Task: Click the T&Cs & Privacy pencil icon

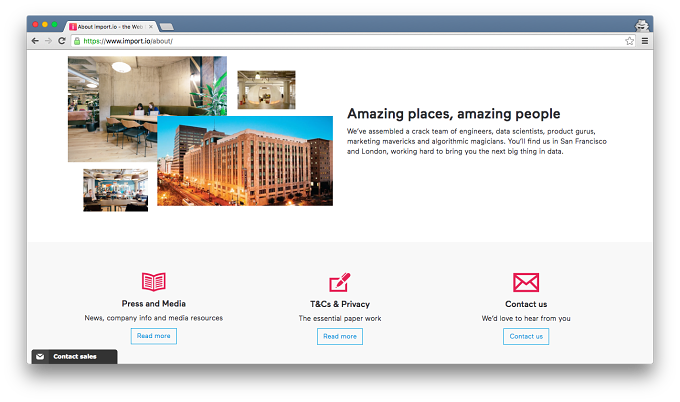Action: click(x=340, y=282)
